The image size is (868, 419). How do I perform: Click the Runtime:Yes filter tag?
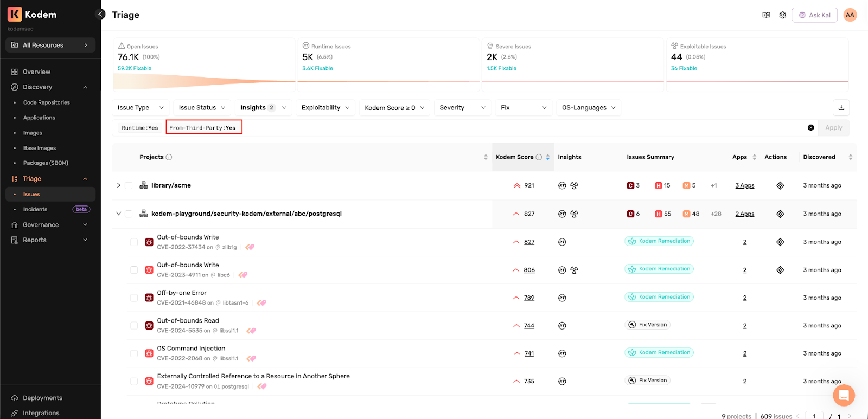pos(140,128)
